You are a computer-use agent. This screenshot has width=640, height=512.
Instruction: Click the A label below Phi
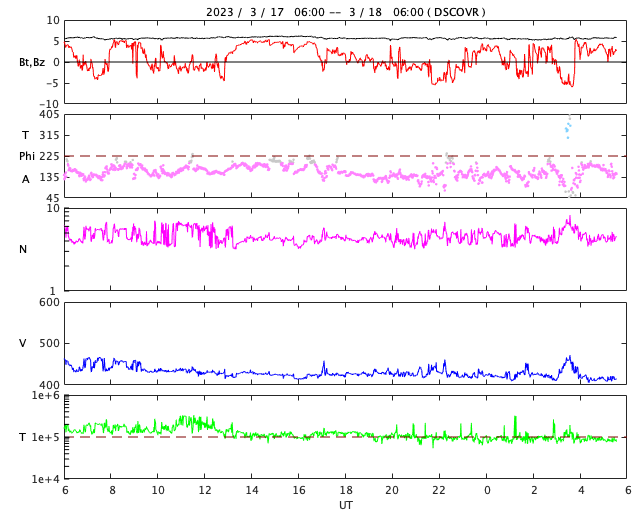[x=25, y=179]
